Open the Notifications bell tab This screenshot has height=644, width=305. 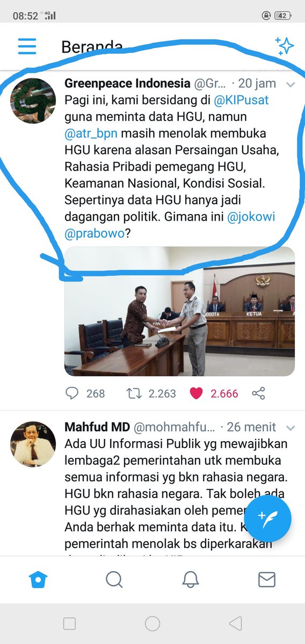coord(190,579)
